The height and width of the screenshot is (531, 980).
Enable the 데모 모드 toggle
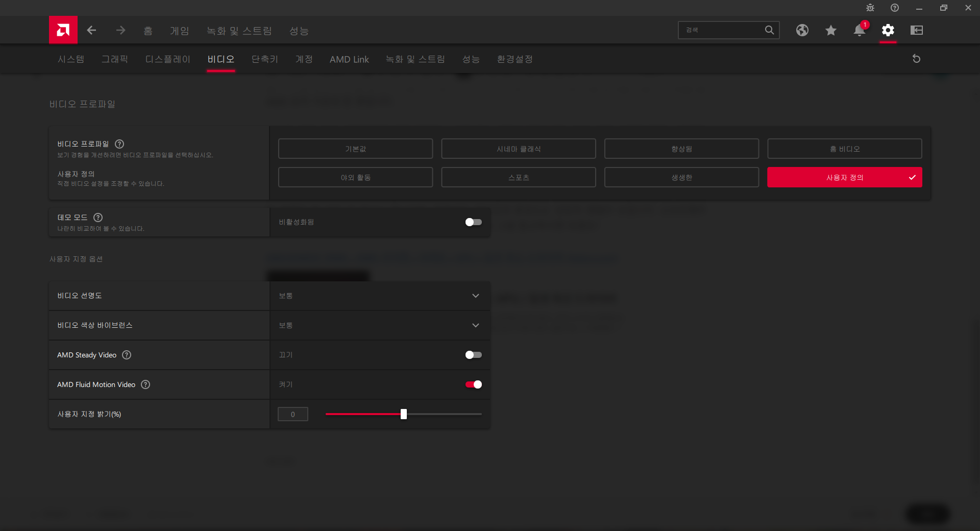pos(474,222)
